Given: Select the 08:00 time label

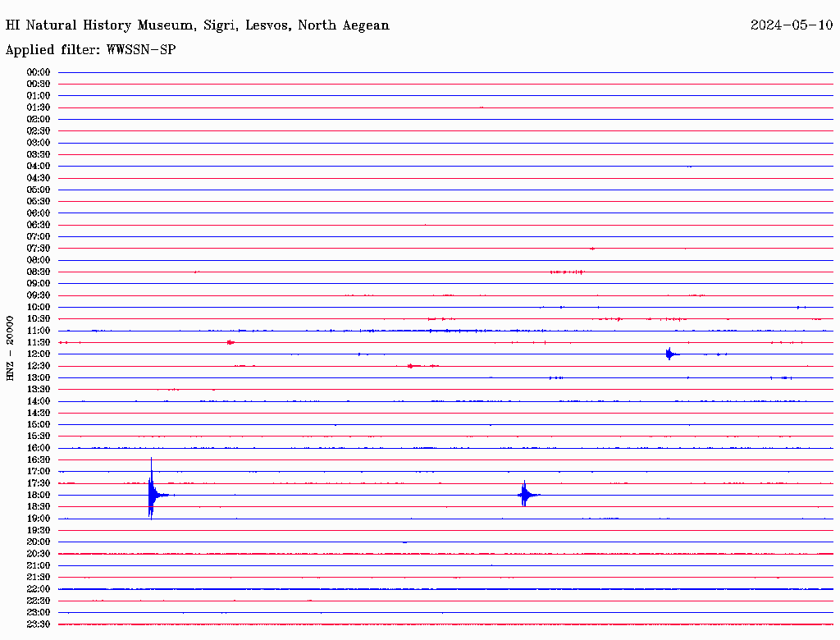Looking at the screenshot, I should tap(39, 260).
